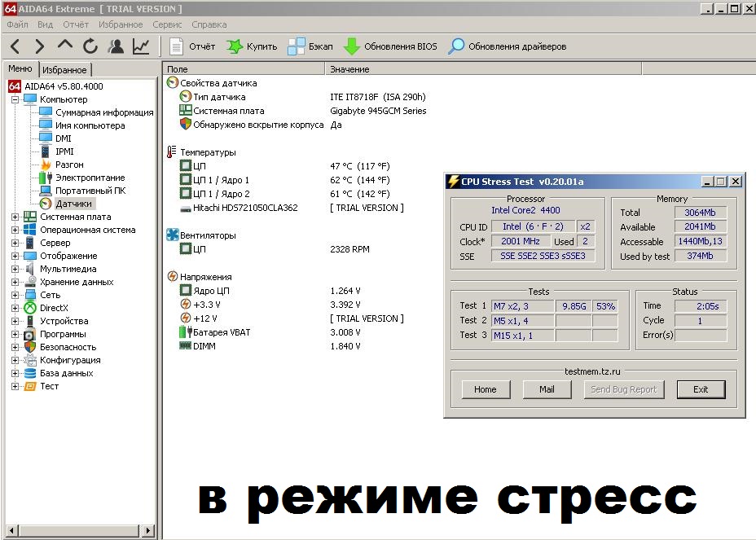The image size is (756, 540).
Task: Expand the Системная плата tree node
Action: [15, 217]
